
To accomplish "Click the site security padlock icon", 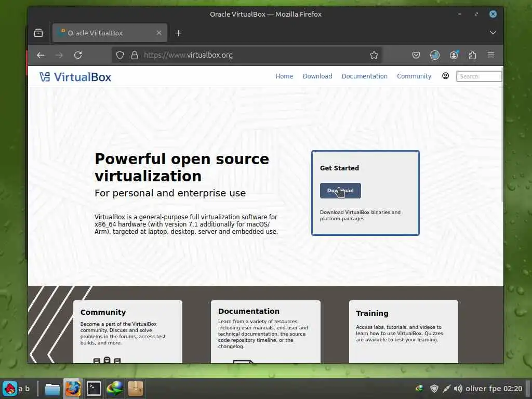I will click(135, 55).
